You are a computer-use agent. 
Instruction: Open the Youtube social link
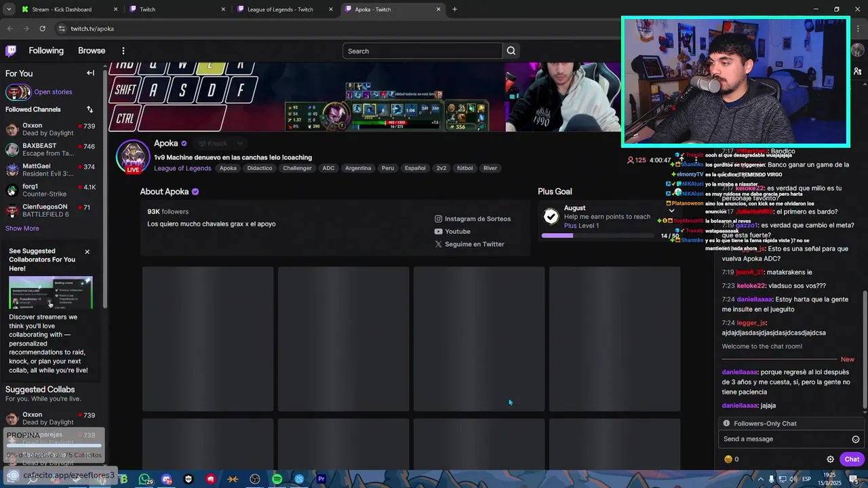(x=452, y=232)
